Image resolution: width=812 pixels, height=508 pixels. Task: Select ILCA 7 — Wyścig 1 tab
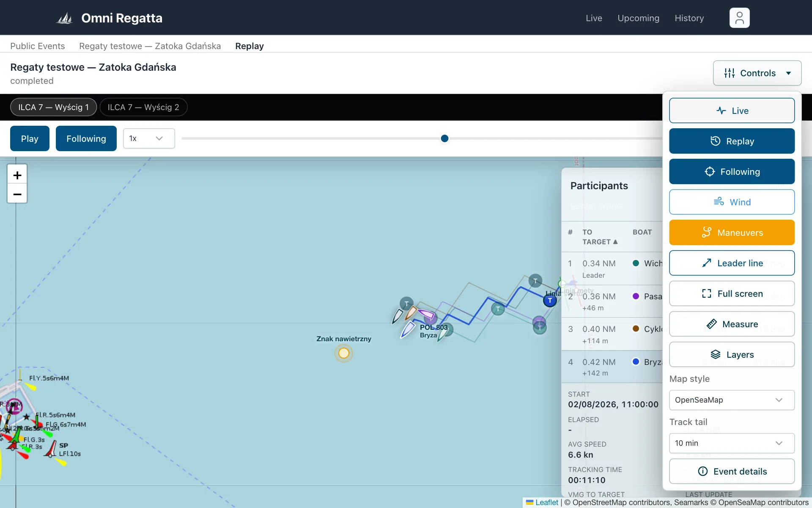54,107
